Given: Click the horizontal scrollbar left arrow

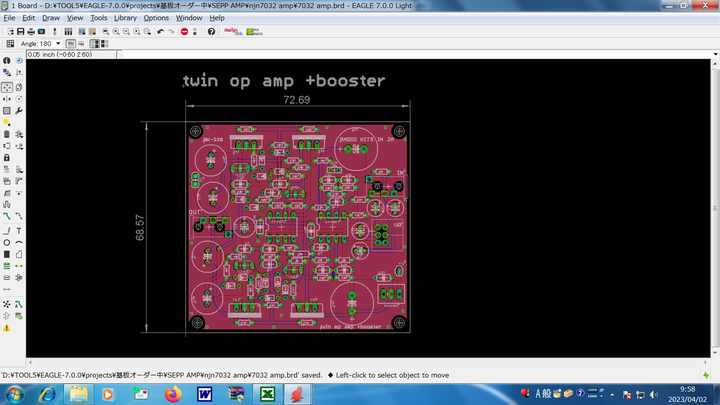Looking at the screenshot, I should pos(30,362).
